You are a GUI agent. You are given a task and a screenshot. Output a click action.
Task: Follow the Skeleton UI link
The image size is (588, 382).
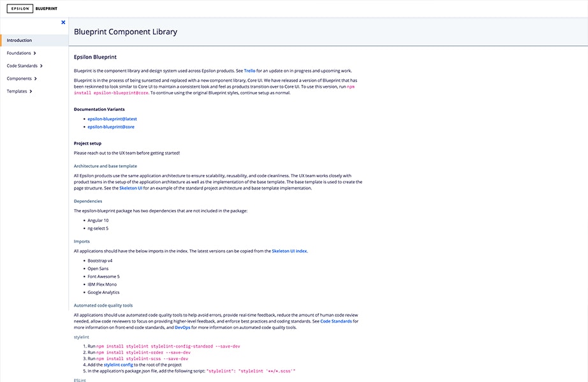click(x=131, y=188)
